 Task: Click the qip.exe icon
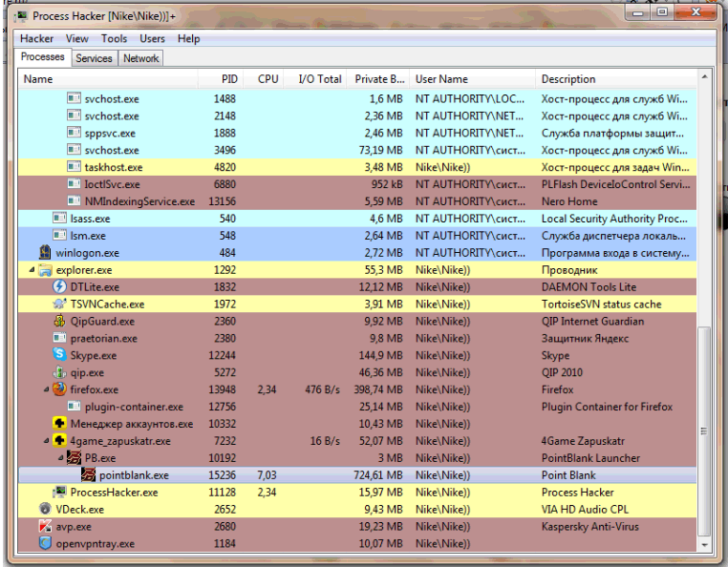point(59,372)
